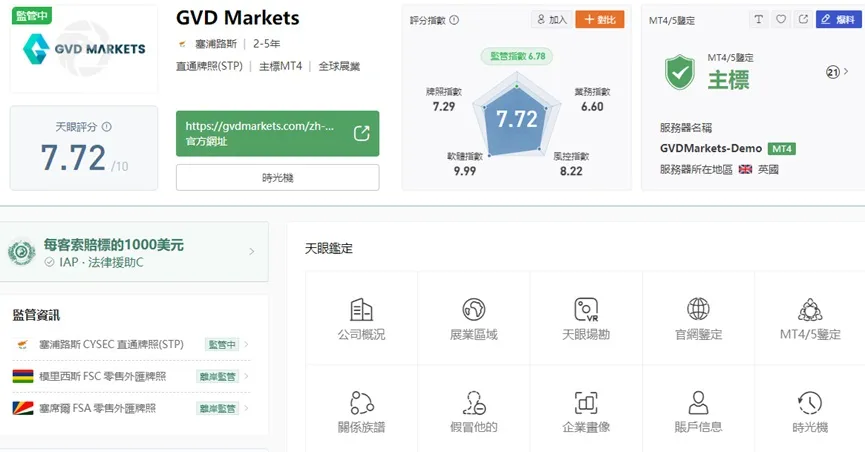Click the 天眼評分 7.72 score card
This screenshot has height=452, width=865.
pyautogui.click(x=84, y=148)
